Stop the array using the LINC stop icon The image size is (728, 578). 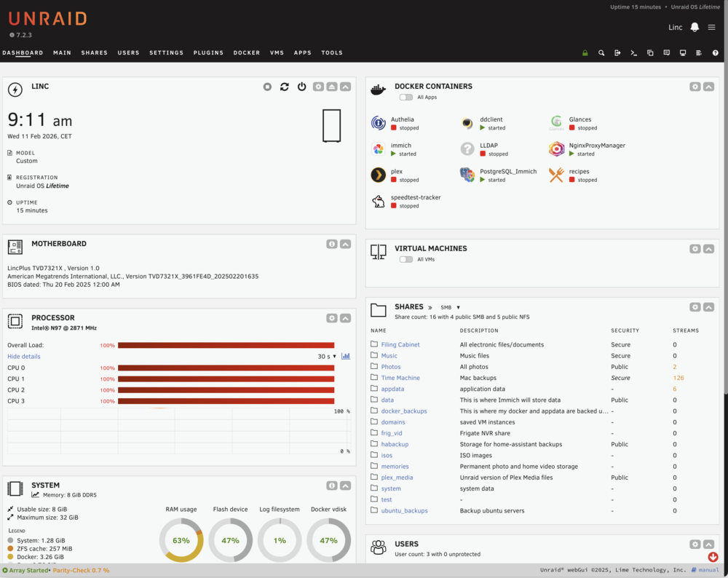point(267,87)
